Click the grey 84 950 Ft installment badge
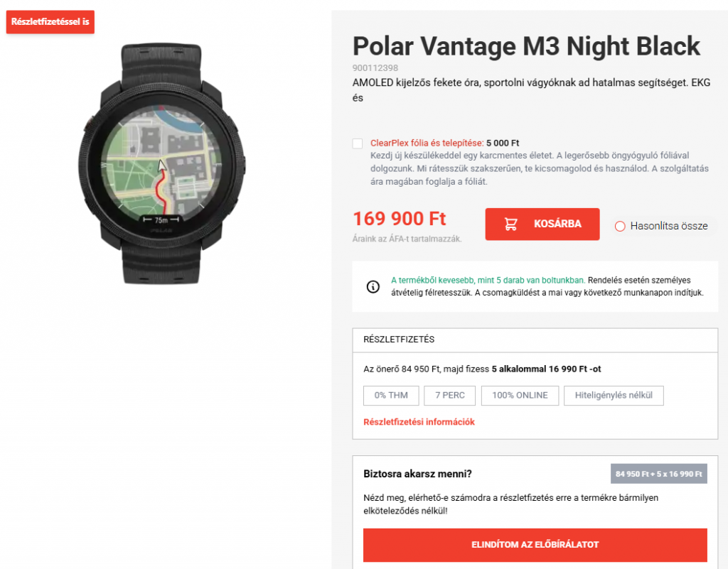728x569 pixels. 659,474
